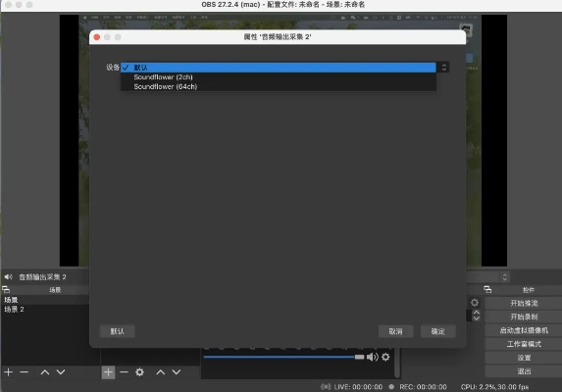Click the 取消 button in properties dialog
Viewport: 562px width, 392px height.
click(x=395, y=331)
